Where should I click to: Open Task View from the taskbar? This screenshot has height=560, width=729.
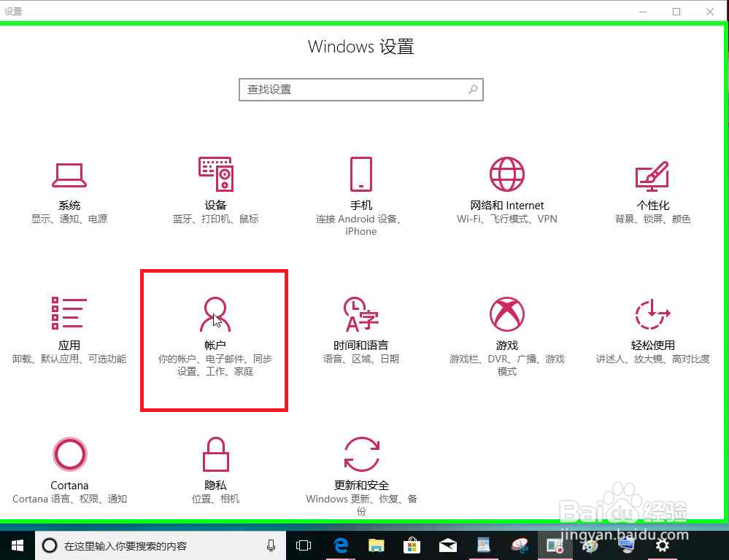(303, 545)
